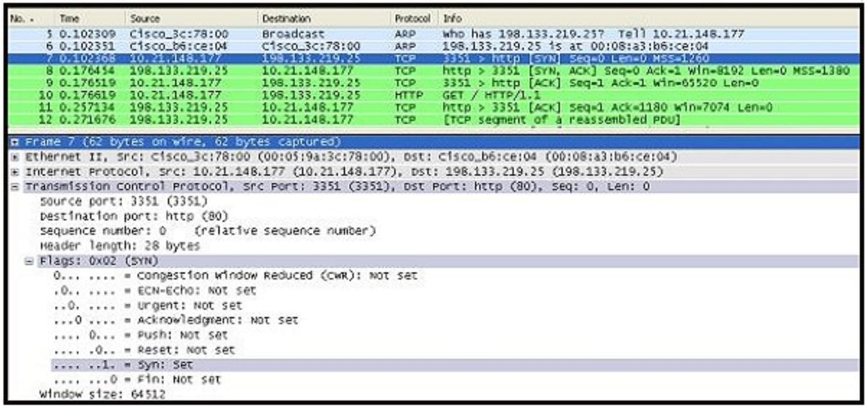
Task: Select the Source port: 3351 field
Action: coord(123,201)
